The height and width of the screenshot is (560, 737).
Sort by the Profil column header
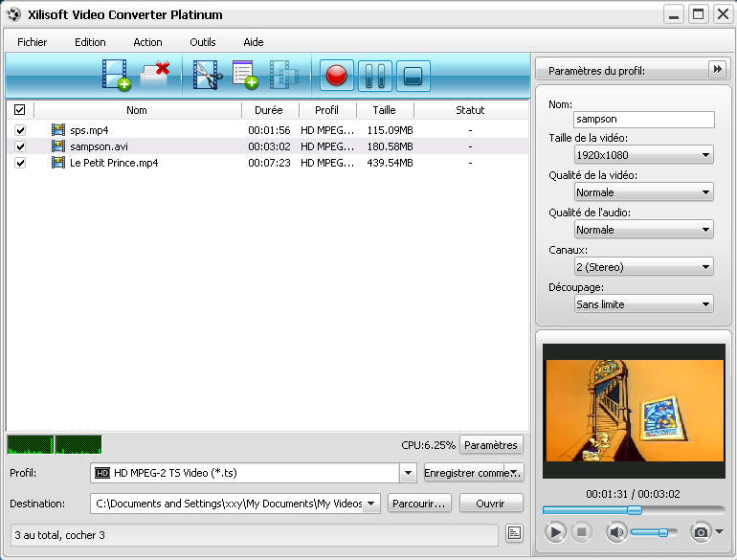point(326,110)
